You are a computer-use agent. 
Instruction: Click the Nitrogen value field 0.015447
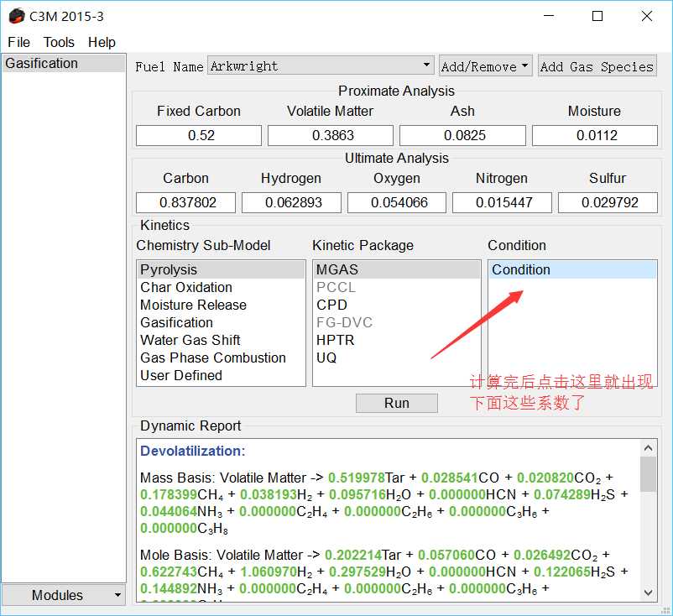502,202
